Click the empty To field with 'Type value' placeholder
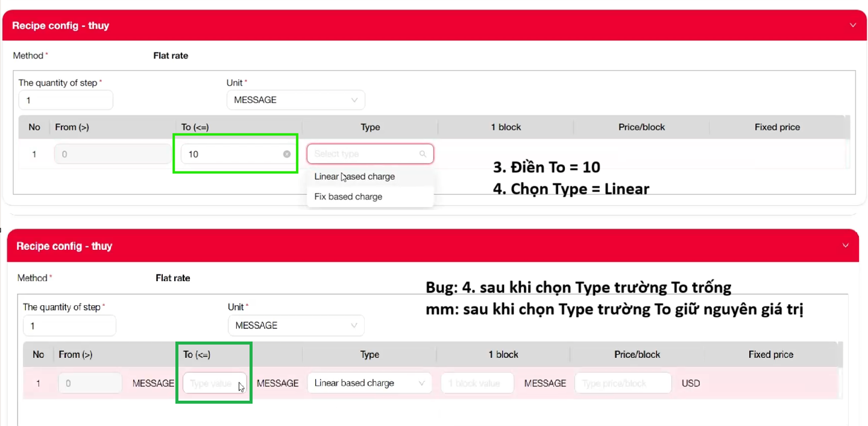 point(212,383)
